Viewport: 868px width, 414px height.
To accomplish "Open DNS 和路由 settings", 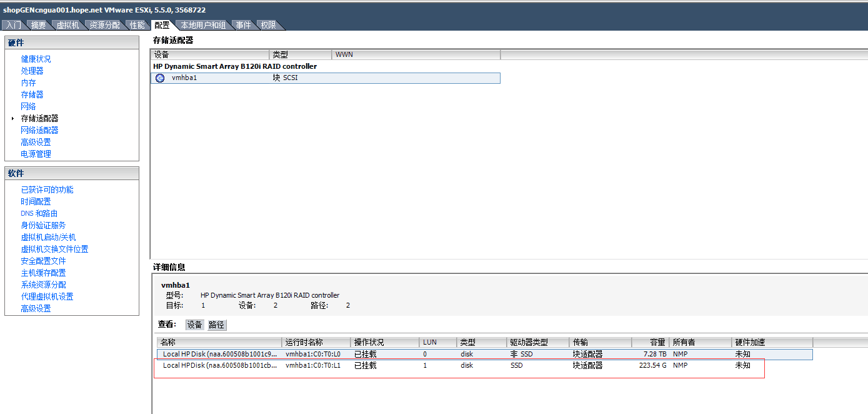I will pyautogui.click(x=39, y=213).
